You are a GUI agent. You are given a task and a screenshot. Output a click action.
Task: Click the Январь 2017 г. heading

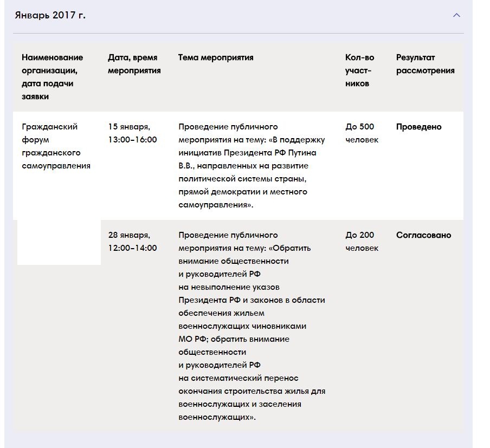(x=50, y=15)
